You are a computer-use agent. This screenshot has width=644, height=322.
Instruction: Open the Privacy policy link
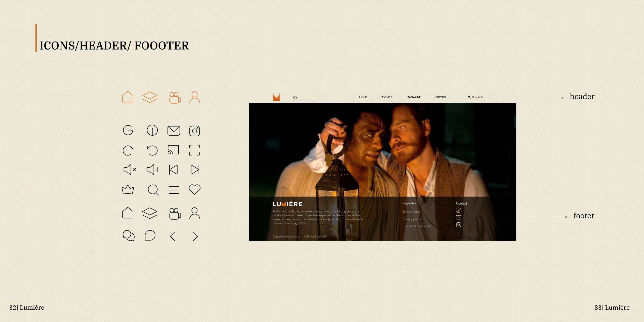412,219
